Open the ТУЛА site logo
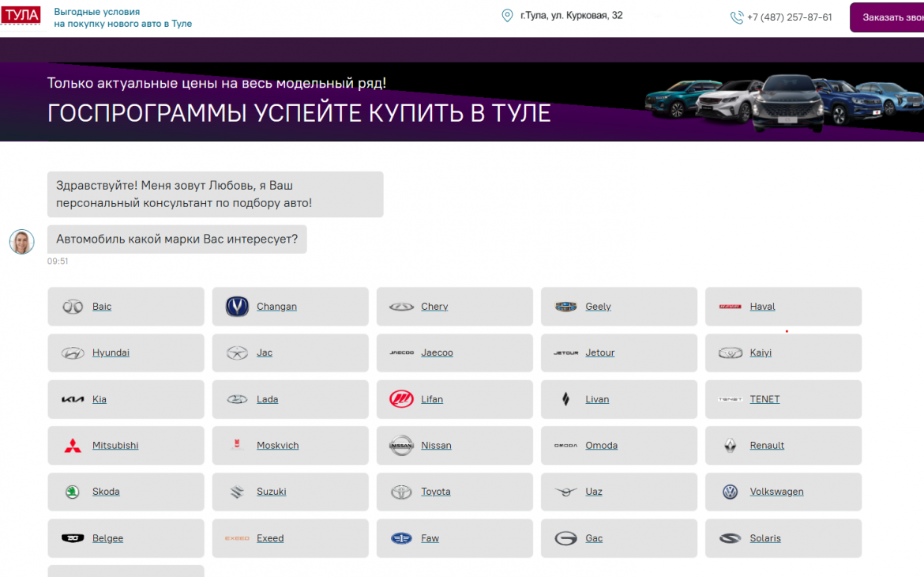This screenshot has height=577, width=924. coord(21,15)
